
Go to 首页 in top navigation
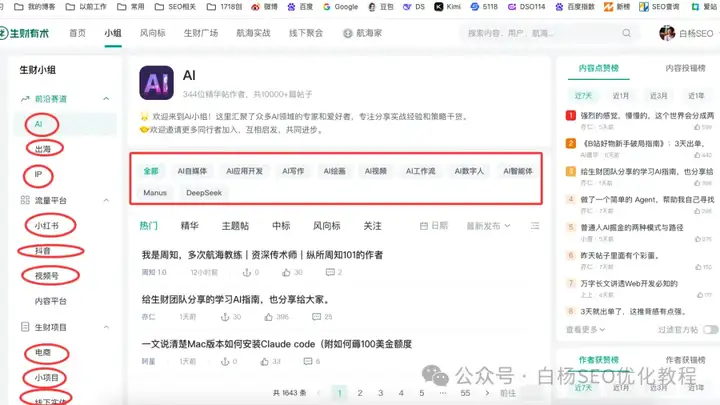77,33
